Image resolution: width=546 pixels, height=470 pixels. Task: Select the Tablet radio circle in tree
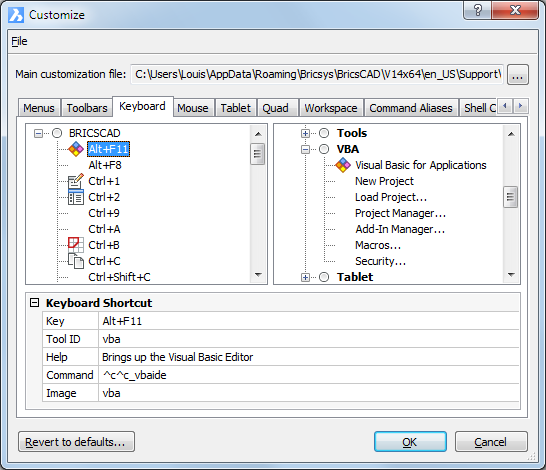324,277
